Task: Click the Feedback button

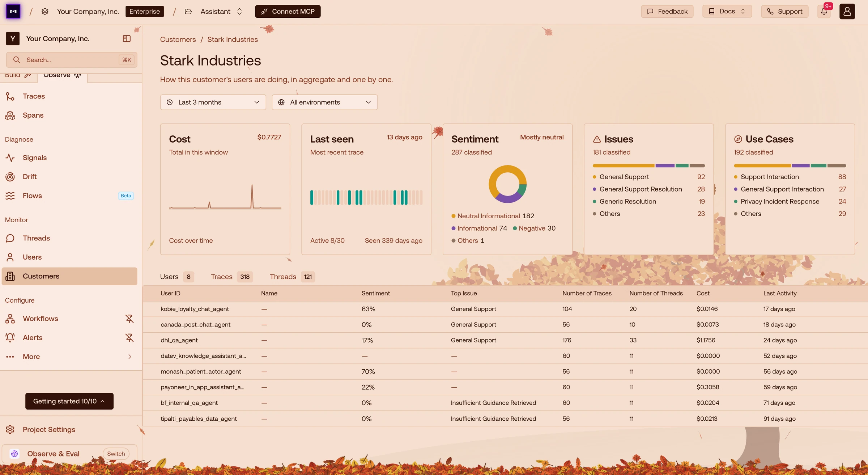Action: 667,11
